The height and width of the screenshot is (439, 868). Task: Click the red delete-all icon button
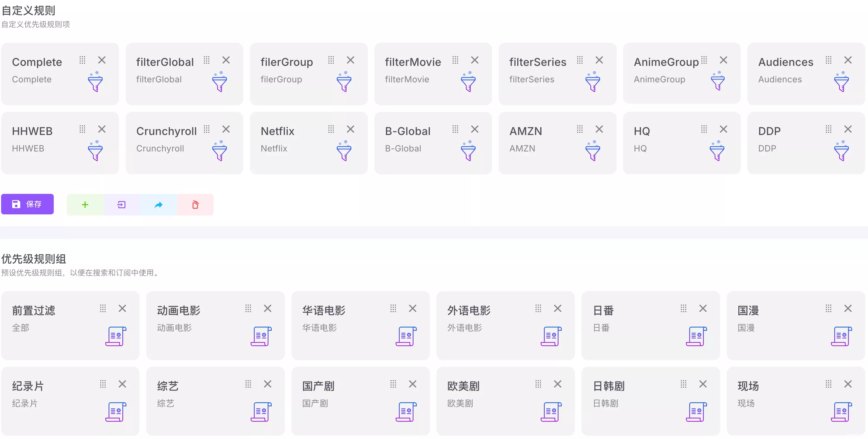pos(195,204)
